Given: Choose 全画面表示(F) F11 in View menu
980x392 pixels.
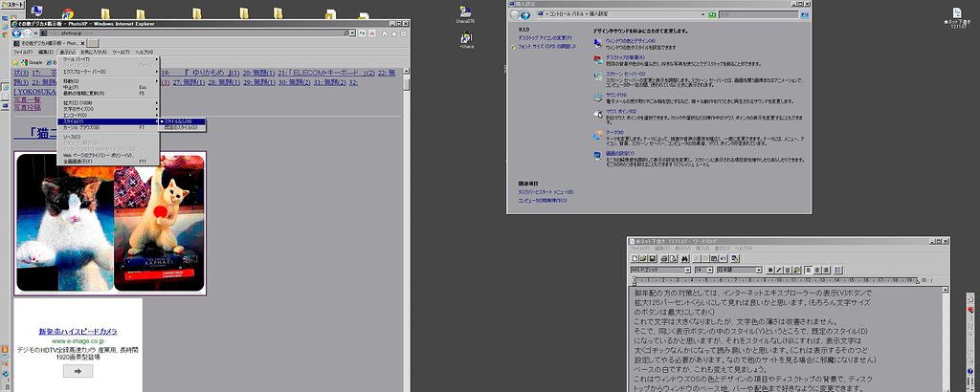Looking at the screenshot, I should point(109,161).
